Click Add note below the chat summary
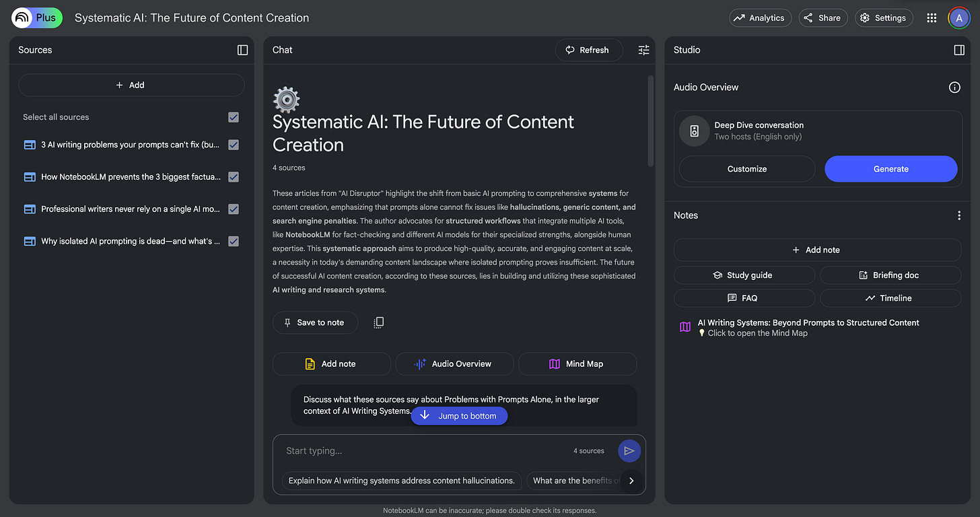This screenshot has height=517, width=980. point(331,364)
